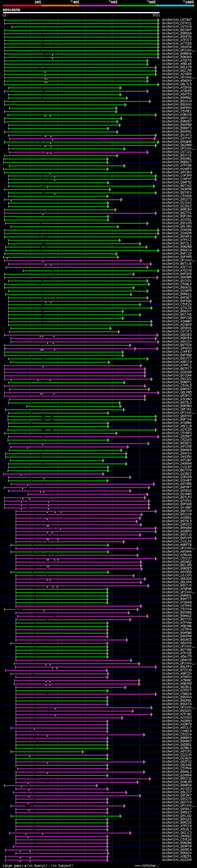
Task: Click the UniRef100_A5BL48 label
Action: 177,64
